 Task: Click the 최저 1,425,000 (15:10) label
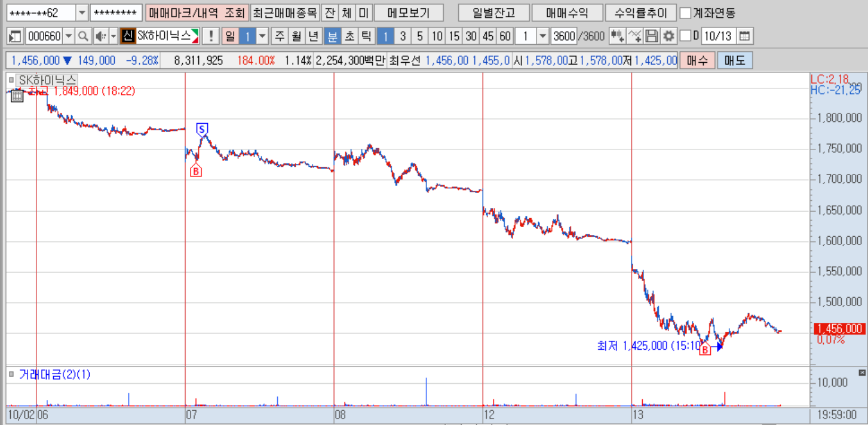[x=649, y=345]
